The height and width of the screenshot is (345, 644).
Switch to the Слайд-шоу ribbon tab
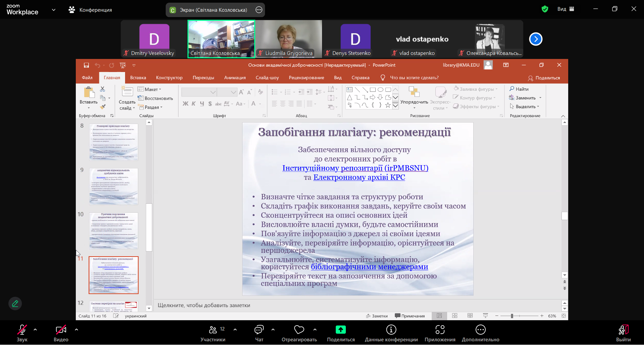coord(267,78)
